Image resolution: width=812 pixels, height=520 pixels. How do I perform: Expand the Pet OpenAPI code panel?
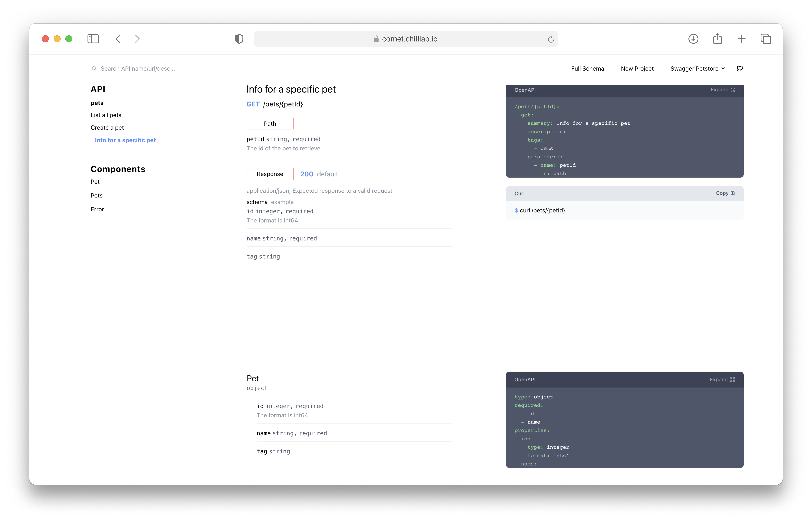[722, 380]
